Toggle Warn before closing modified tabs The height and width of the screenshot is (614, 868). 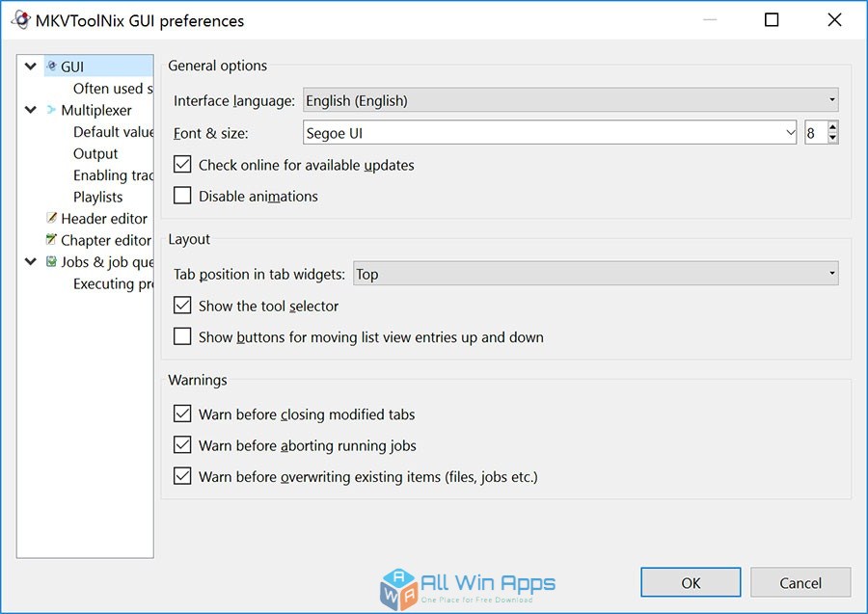pos(182,414)
